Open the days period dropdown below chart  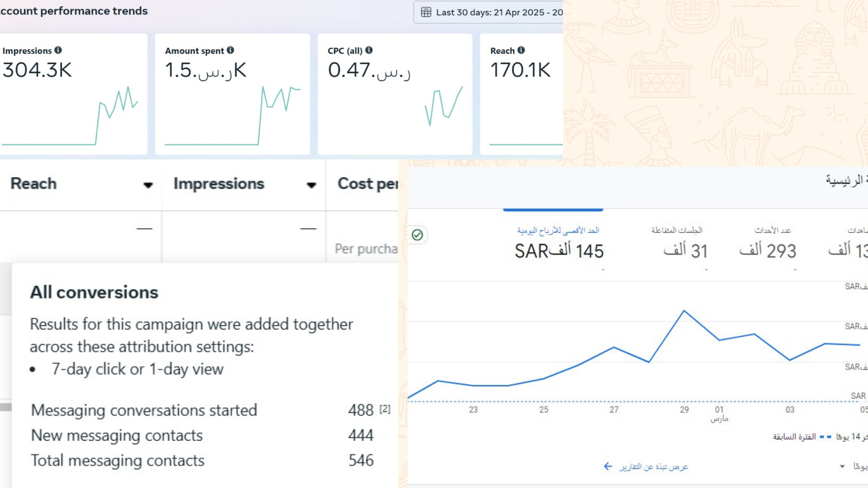click(842, 466)
